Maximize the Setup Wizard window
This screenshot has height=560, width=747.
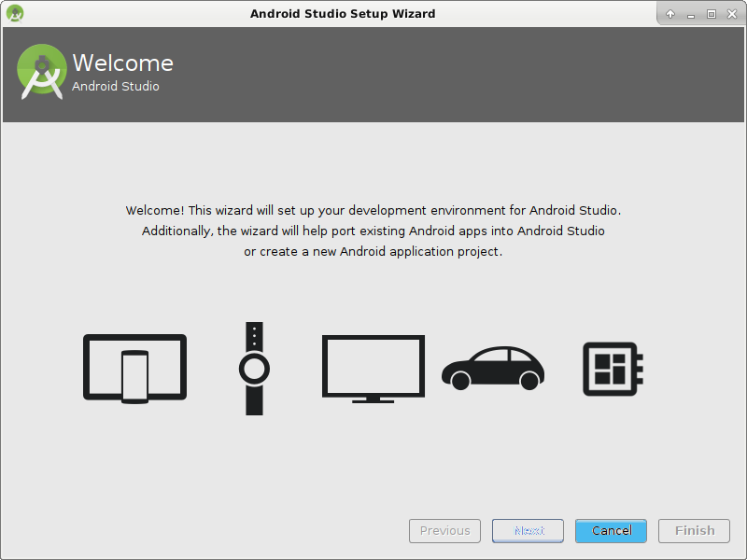(711, 13)
